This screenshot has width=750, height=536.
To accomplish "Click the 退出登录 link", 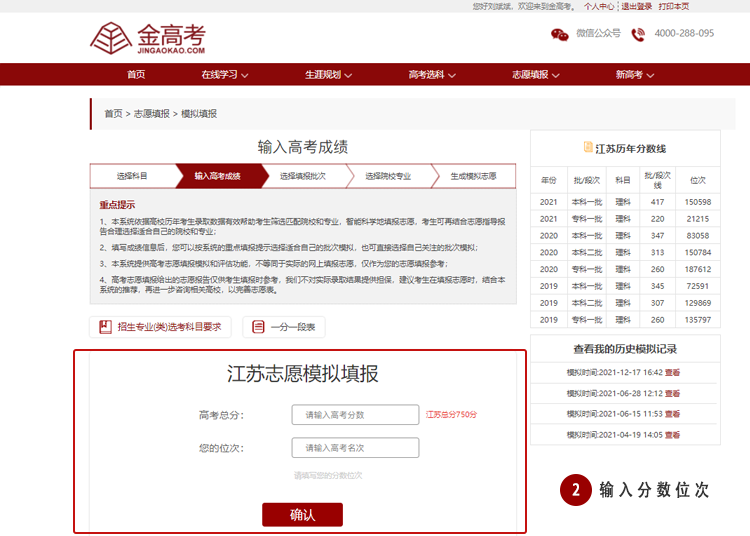I will [636, 6].
